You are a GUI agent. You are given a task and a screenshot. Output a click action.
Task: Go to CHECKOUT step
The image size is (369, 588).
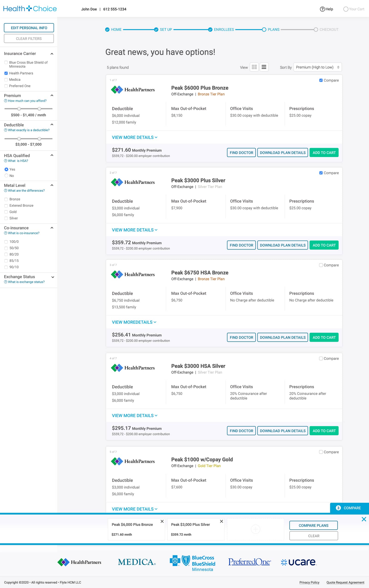(x=326, y=30)
